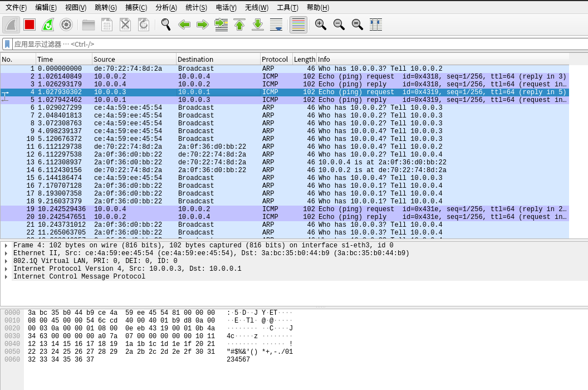
Task: Select packet 3 ICMP reply id=0x4318
Action: pos(285,85)
